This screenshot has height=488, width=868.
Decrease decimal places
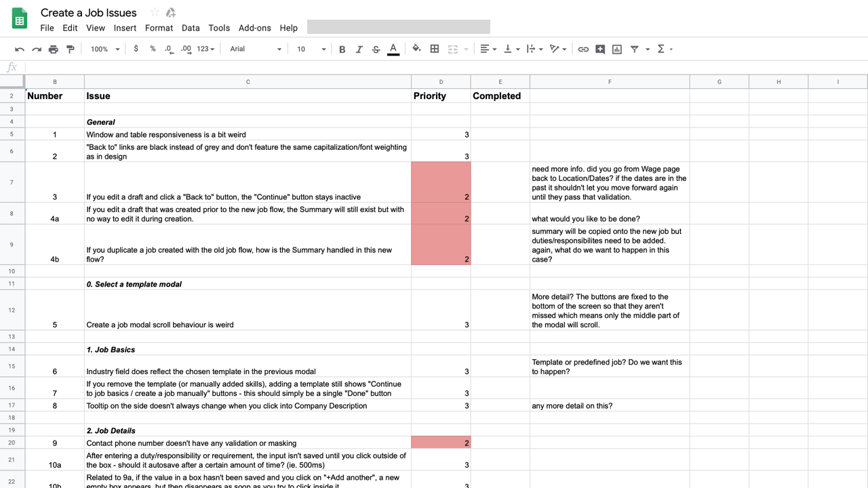[168, 49]
